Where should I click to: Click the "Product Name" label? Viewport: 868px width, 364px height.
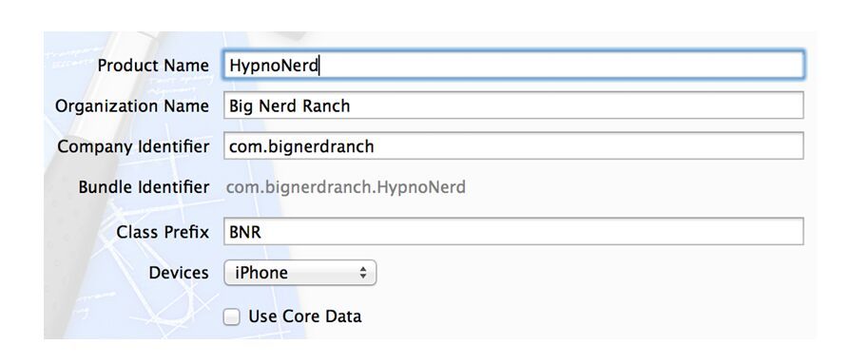(153, 66)
